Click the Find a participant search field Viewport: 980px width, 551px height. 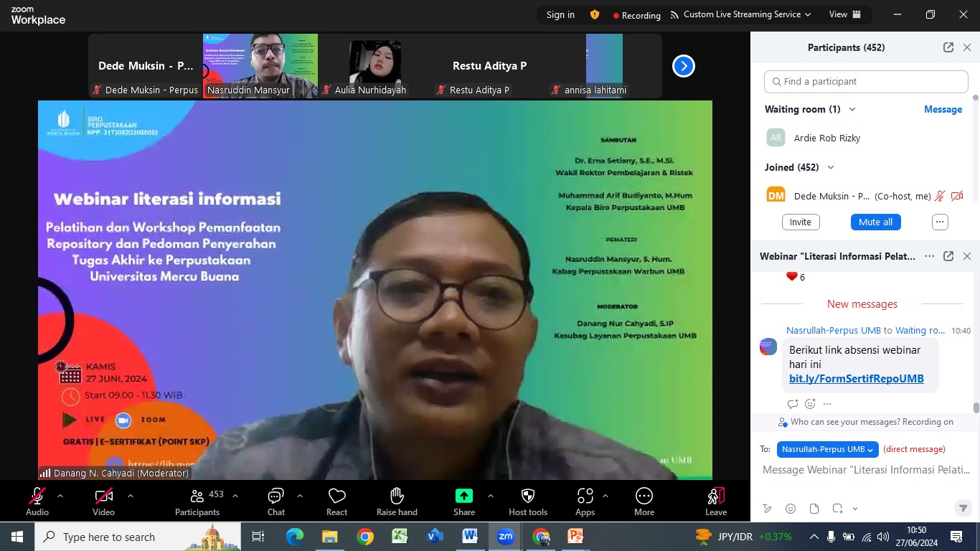[x=866, y=82]
